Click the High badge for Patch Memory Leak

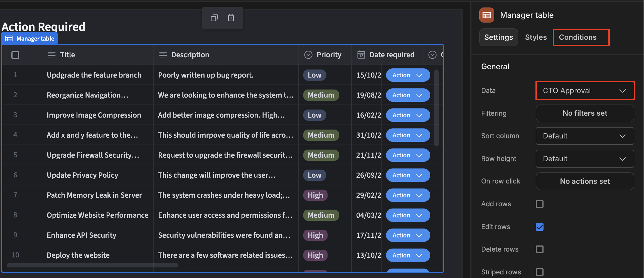[315, 195]
